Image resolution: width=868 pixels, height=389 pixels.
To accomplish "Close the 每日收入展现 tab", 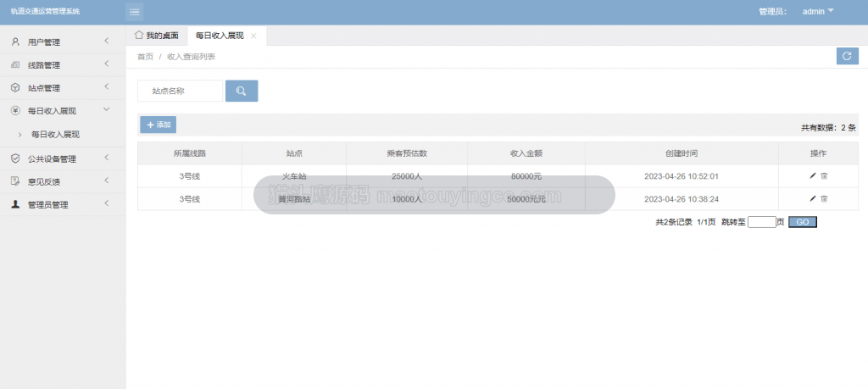I will pos(253,36).
